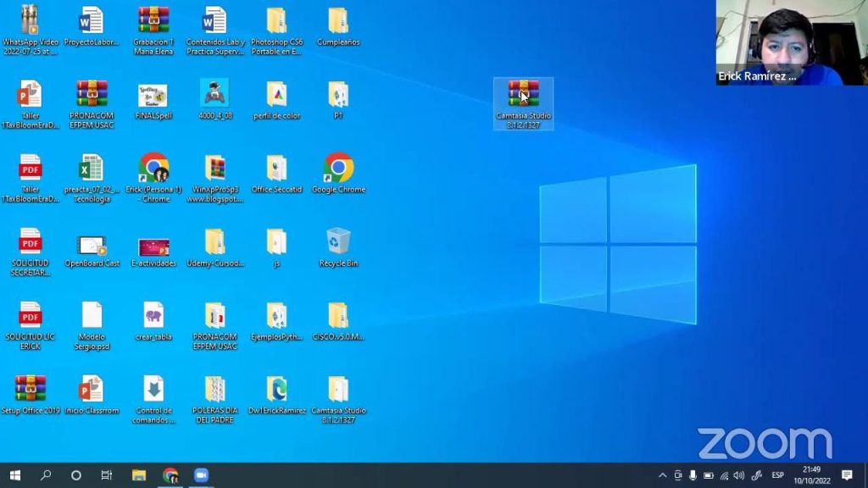
Task: Mute the speaker volume in the tray
Action: tap(738, 474)
